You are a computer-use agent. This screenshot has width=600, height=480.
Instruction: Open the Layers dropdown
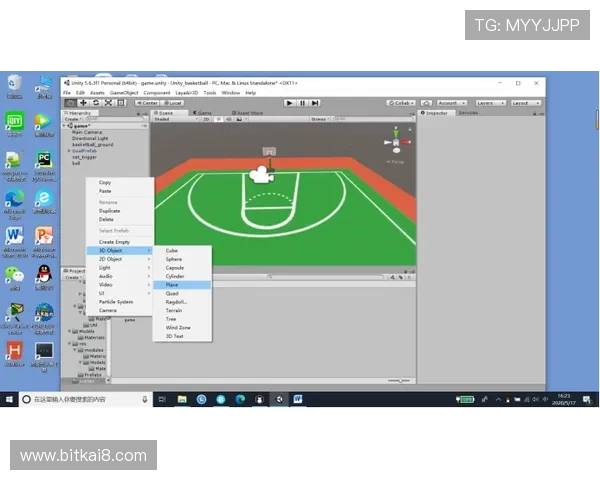click(x=490, y=103)
